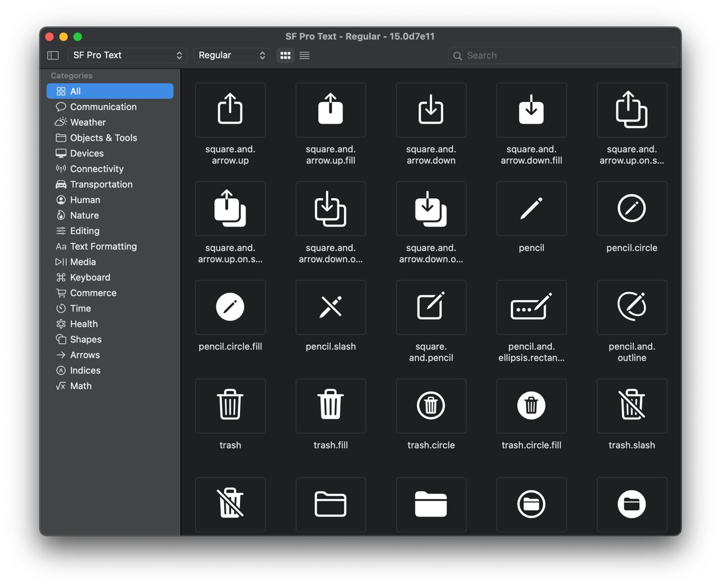Open the Media category

pos(110,261)
